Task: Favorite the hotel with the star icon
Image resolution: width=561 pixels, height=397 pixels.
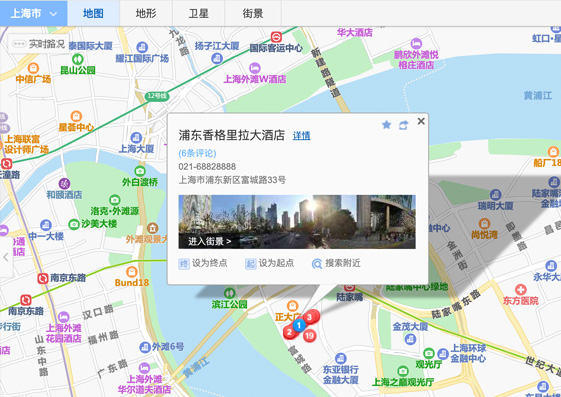Action: 386,125
